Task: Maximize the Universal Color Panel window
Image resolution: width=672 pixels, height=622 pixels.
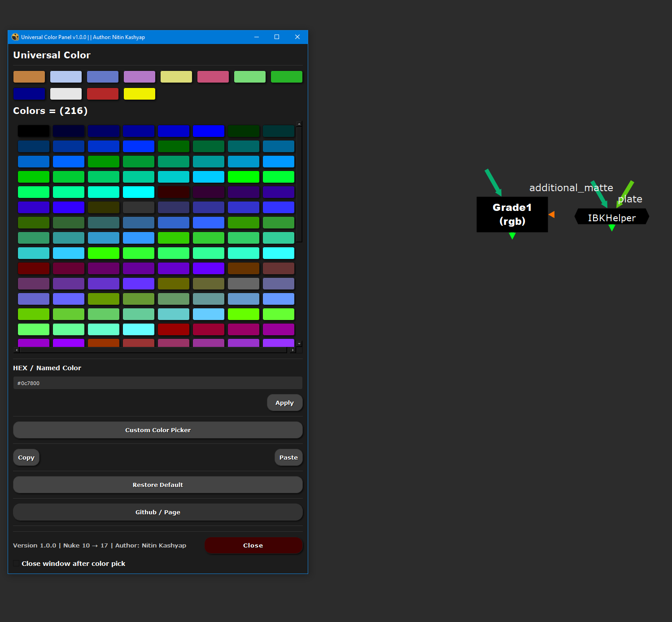Action: pyautogui.click(x=277, y=37)
